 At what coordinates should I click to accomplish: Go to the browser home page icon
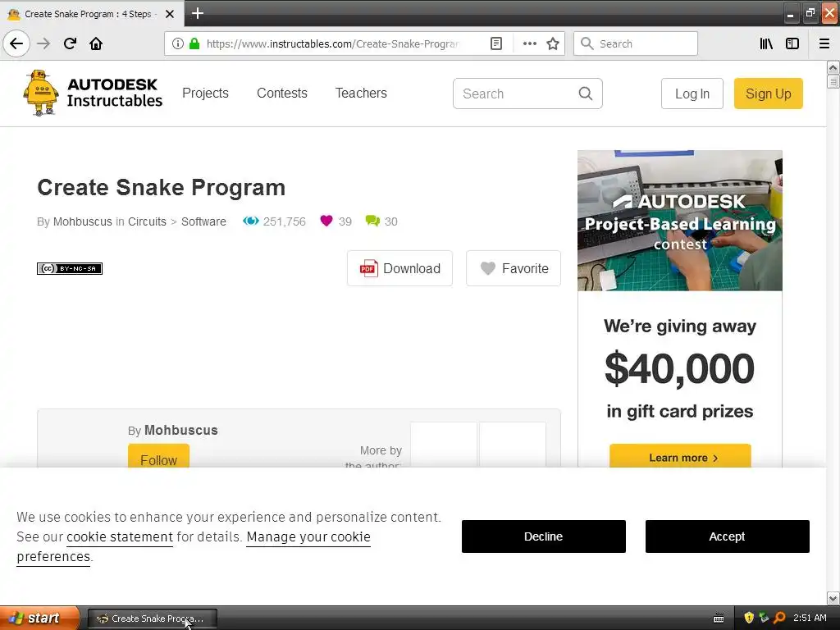(x=96, y=43)
